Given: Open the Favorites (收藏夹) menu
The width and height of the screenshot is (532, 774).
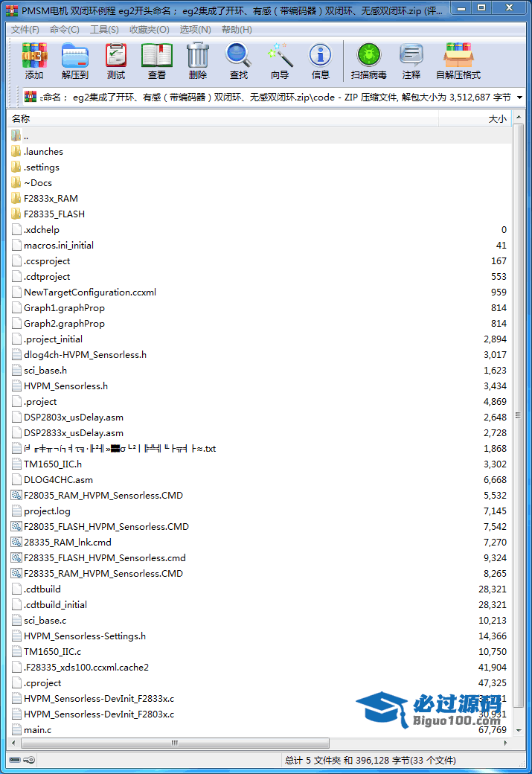Looking at the screenshot, I should [150, 30].
